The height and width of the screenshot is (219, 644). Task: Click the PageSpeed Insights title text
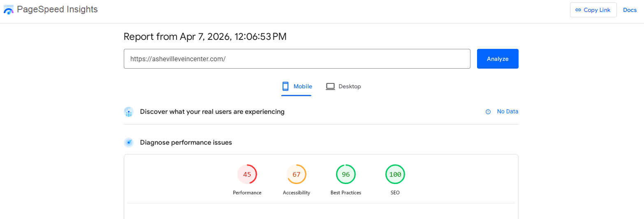pos(57,9)
